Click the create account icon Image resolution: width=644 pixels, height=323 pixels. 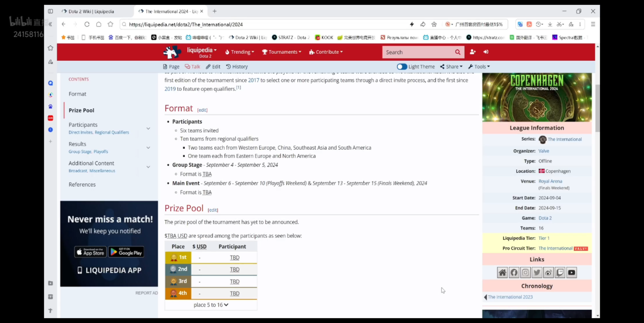[x=473, y=52]
